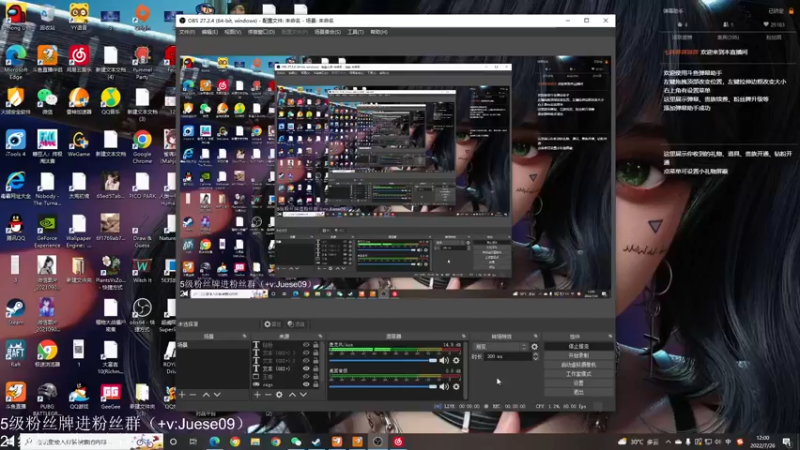This screenshot has height=450, width=800.
Task: Click 开始录制 button
Action: 578,356
